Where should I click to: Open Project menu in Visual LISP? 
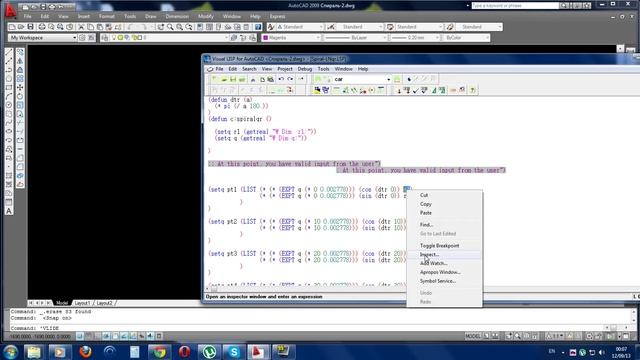(x=285, y=69)
